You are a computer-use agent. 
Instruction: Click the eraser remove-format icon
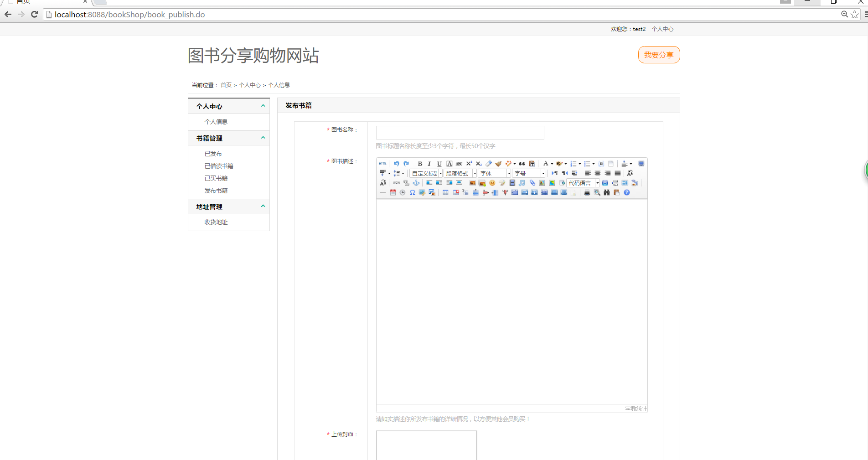pyautogui.click(x=488, y=163)
